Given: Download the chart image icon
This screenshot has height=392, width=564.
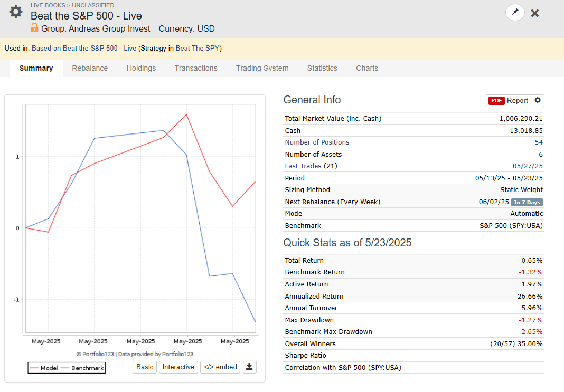Looking at the screenshot, I should point(249,367).
